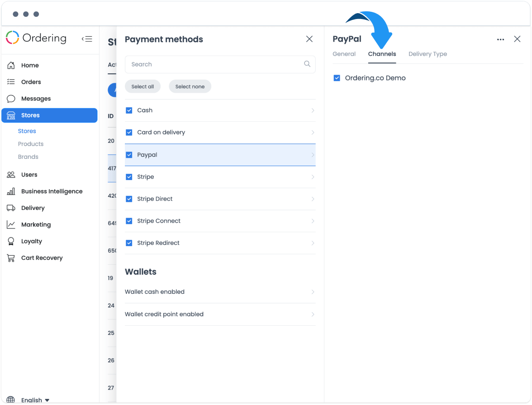Viewport: 532px width, 405px height.
Task: Click the Select none button
Action: [190, 86]
